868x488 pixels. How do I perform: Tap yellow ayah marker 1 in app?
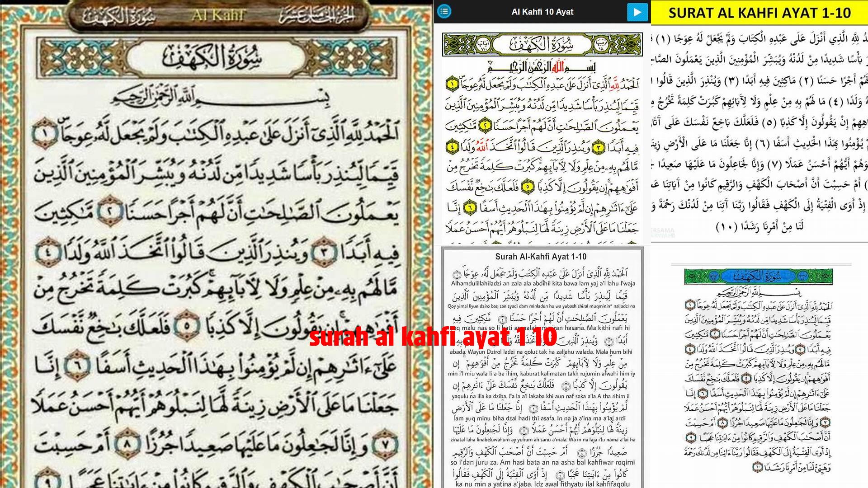pyautogui.click(x=452, y=84)
